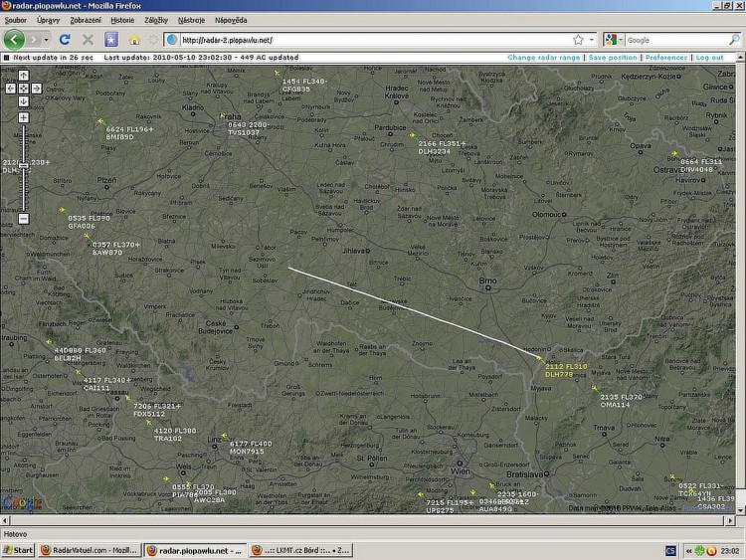Select aircraft icon for DNV4048

(x=674, y=154)
